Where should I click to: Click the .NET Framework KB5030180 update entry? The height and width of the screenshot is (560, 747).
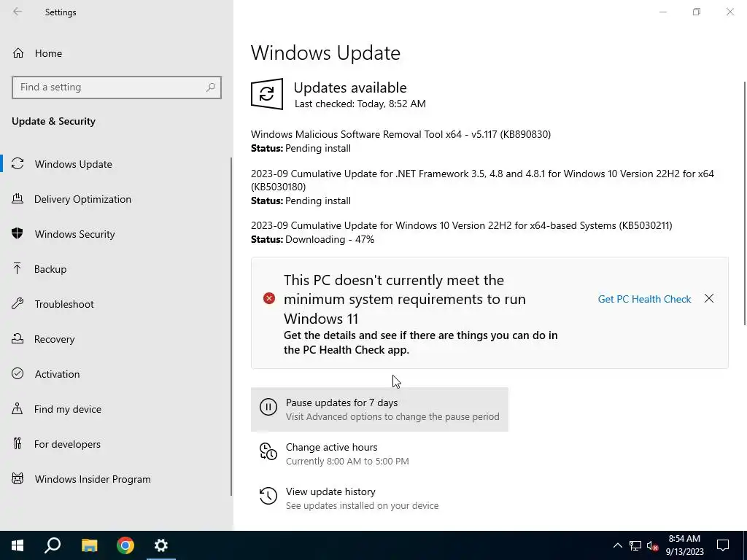pyautogui.click(x=482, y=180)
